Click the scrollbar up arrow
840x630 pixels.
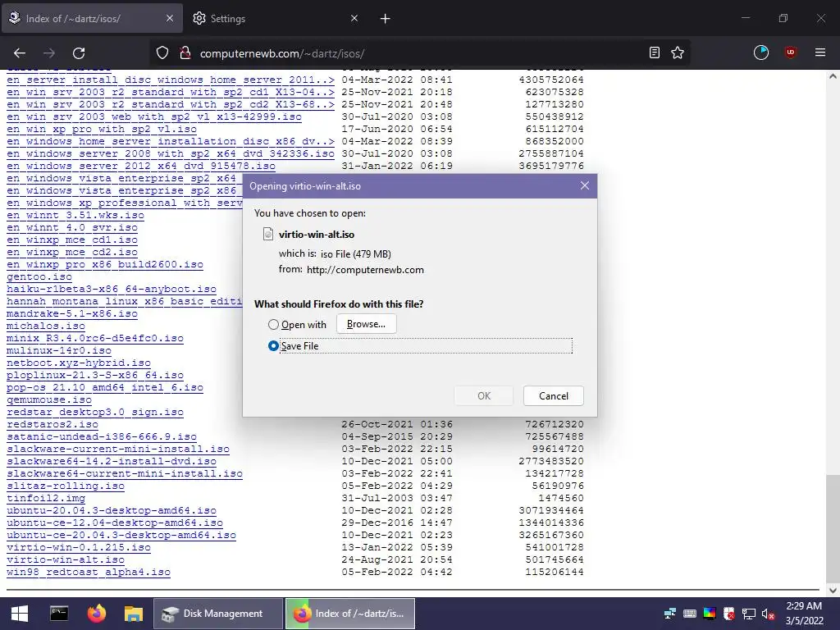(833, 76)
